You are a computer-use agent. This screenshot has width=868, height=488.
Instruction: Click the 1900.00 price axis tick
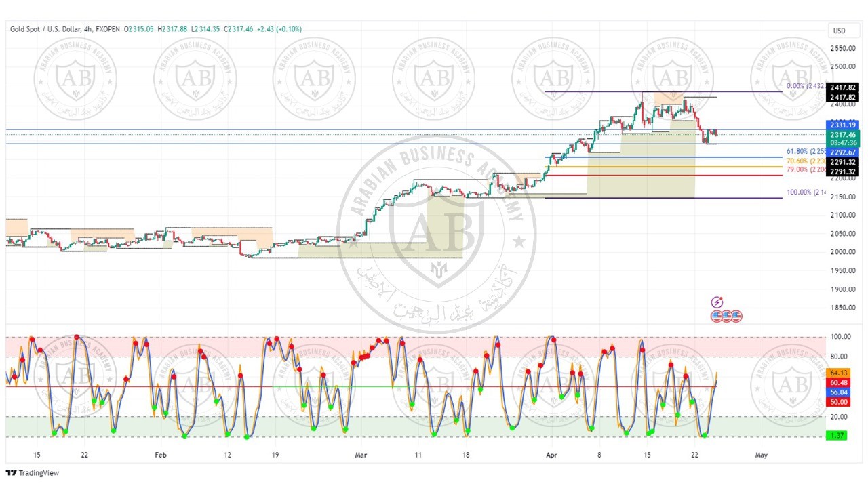coord(843,289)
